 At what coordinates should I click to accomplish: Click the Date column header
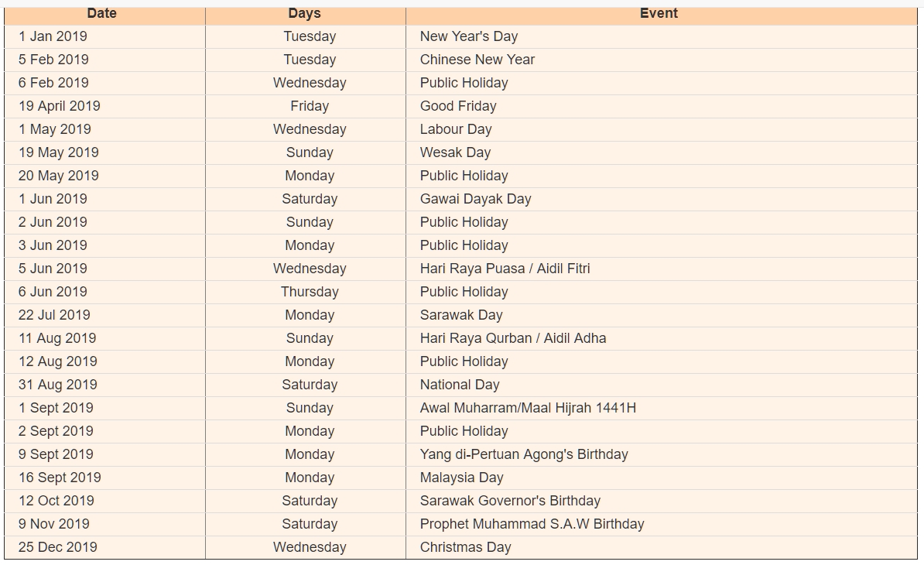102,13
